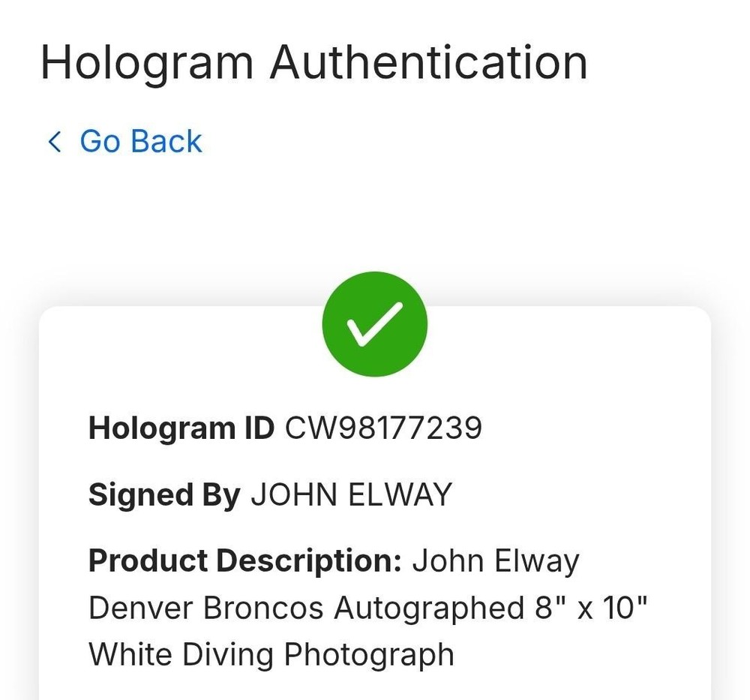
Task: Click the word Authentication in page heading
Action: pos(428,62)
